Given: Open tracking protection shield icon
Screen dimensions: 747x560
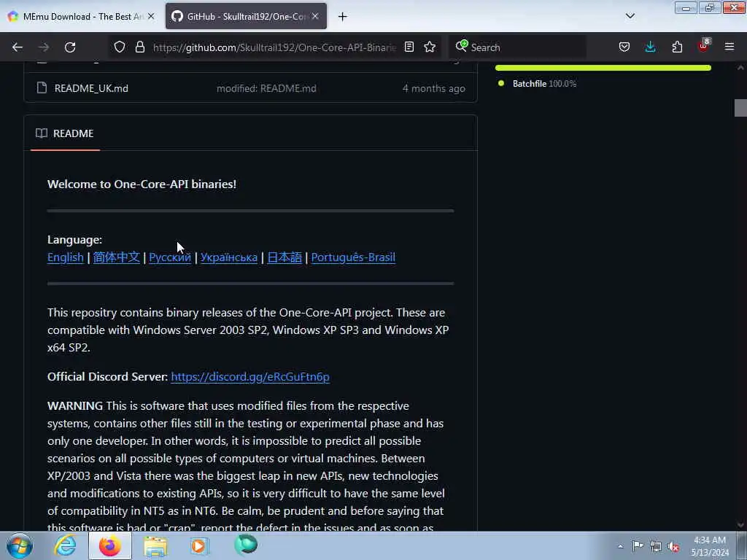Looking at the screenshot, I should (x=120, y=47).
